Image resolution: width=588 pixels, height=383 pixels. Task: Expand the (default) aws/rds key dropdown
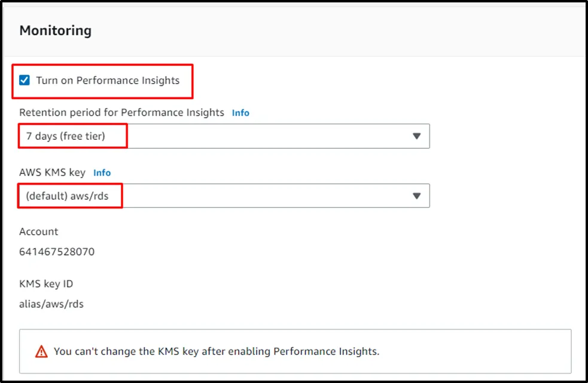224,196
